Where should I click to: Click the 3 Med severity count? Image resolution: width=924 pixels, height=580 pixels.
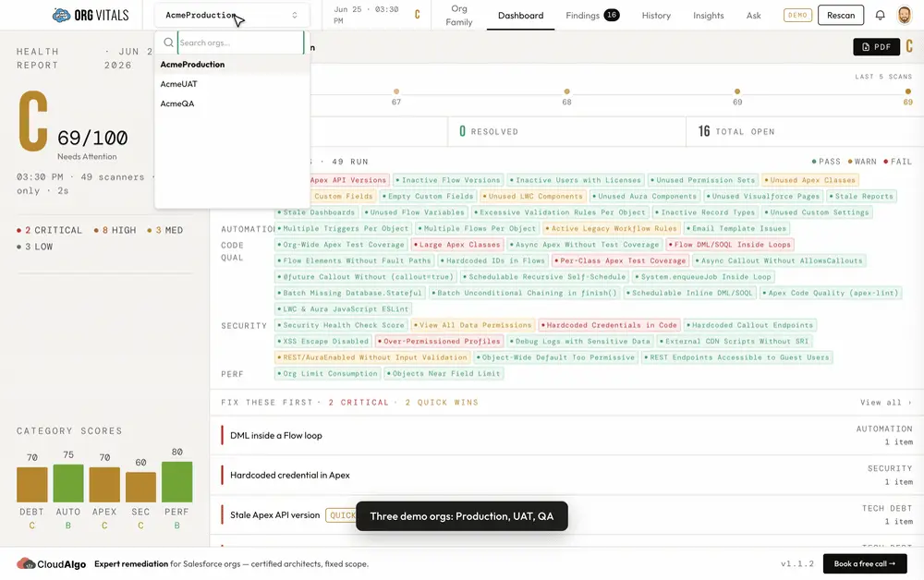[x=165, y=230]
